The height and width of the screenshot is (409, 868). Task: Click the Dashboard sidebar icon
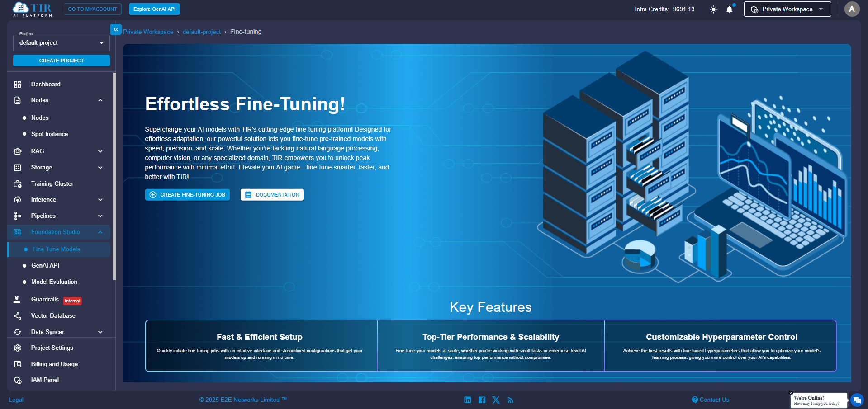point(18,85)
